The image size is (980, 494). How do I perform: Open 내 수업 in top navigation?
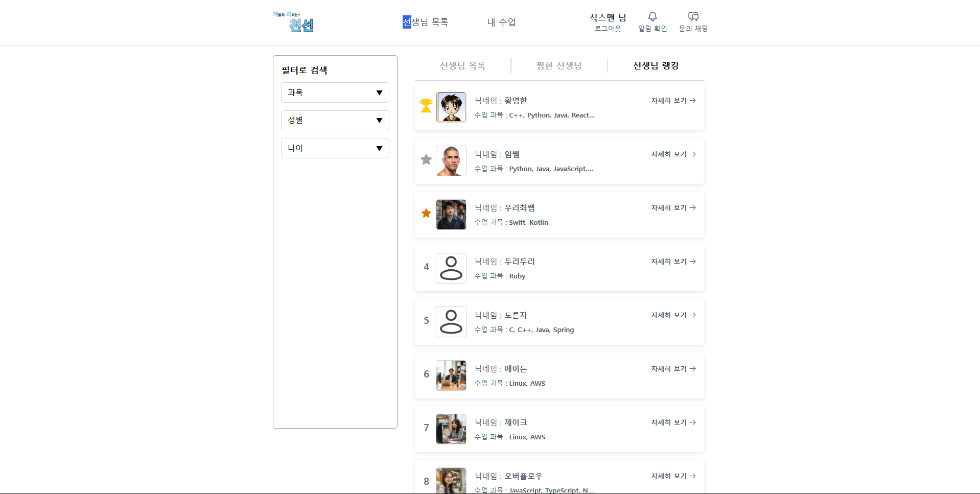coord(501,22)
